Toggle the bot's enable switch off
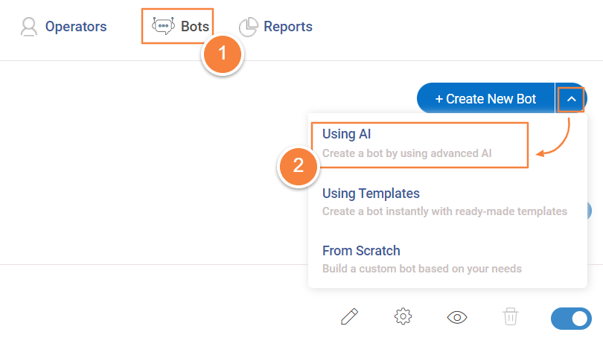This screenshot has height=364, width=603. coord(571,319)
